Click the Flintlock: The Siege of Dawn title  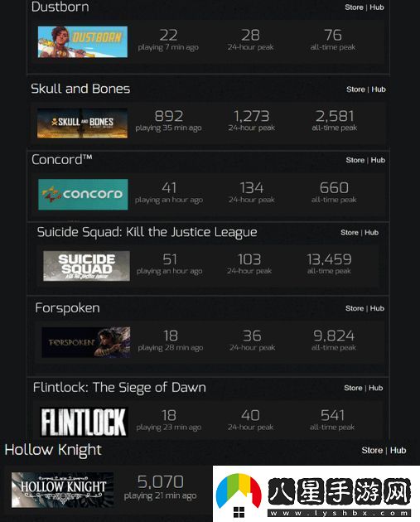point(119,388)
